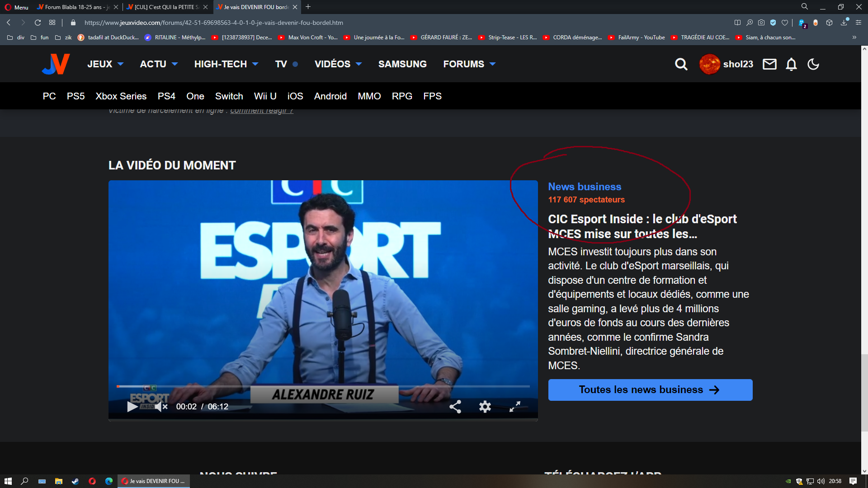Open the video settings gear

pos(485,407)
